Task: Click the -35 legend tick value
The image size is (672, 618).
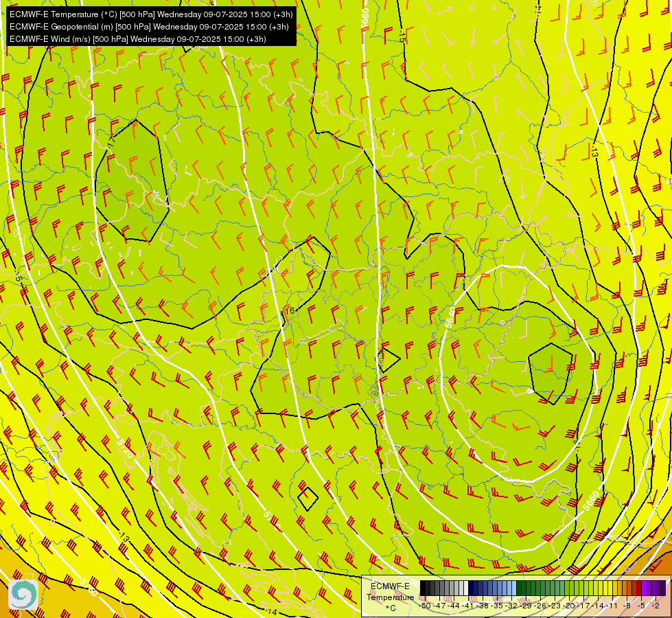Action: click(497, 606)
